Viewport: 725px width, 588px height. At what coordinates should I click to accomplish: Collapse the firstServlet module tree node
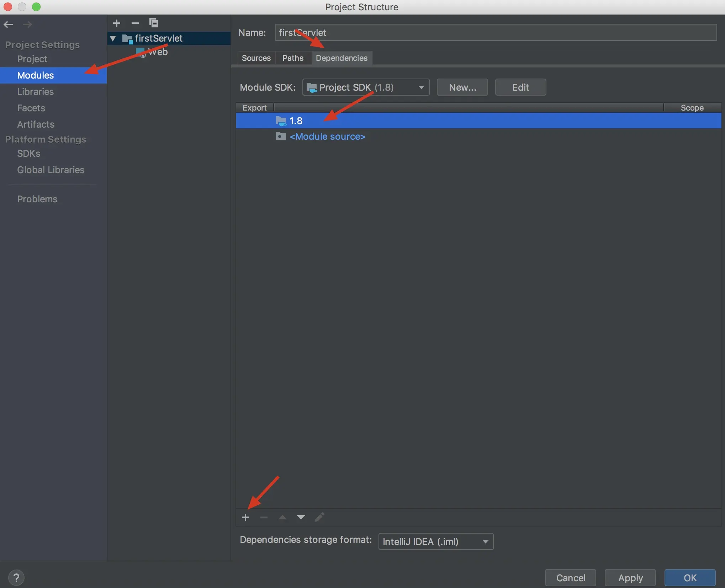pos(113,38)
